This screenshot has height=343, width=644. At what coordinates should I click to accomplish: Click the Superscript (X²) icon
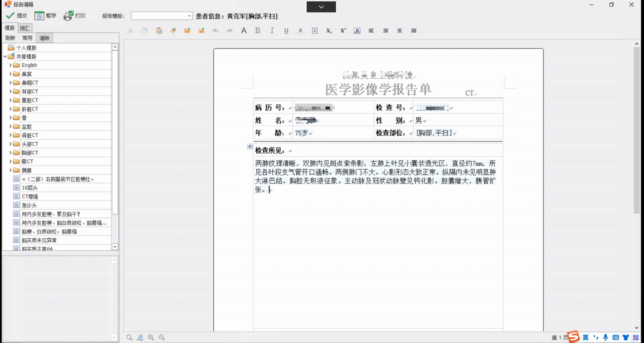(x=343, y=30)
